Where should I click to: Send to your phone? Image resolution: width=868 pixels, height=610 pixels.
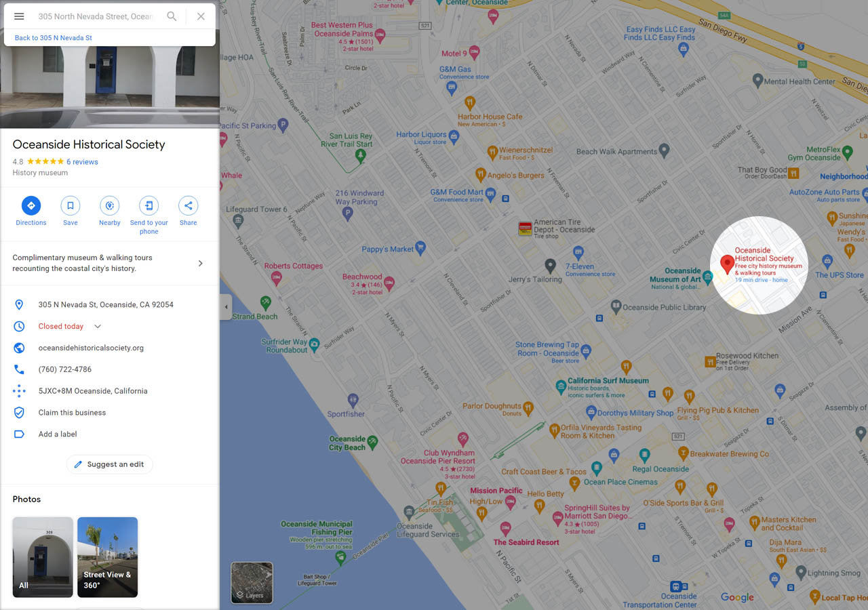coord(149,216)
